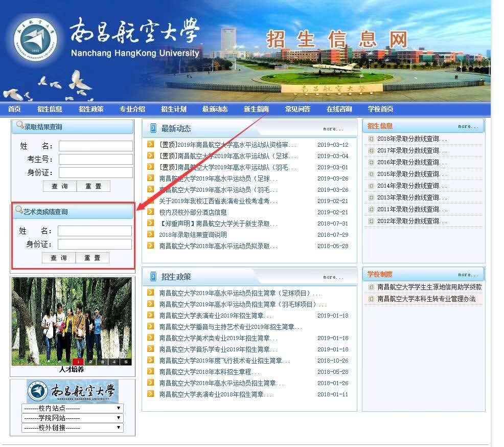Focus the 姓名 field in 艺术类成绩查询
504x447 pixels.
pyautogui.click(x=95, y=231)
